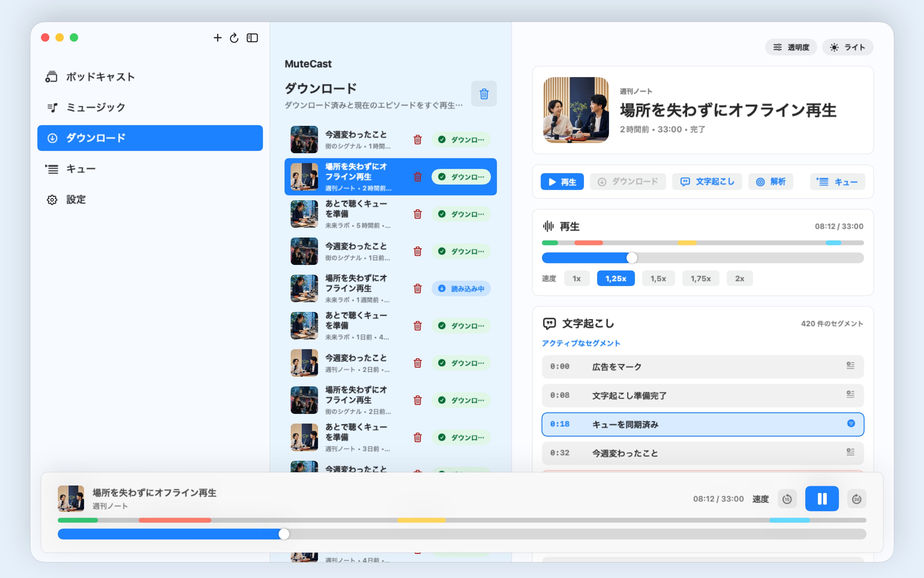Click the red segment on the 再生 card marker bar
The width and height of the screenshot is (924, 578).
click(x=588, y=243)
